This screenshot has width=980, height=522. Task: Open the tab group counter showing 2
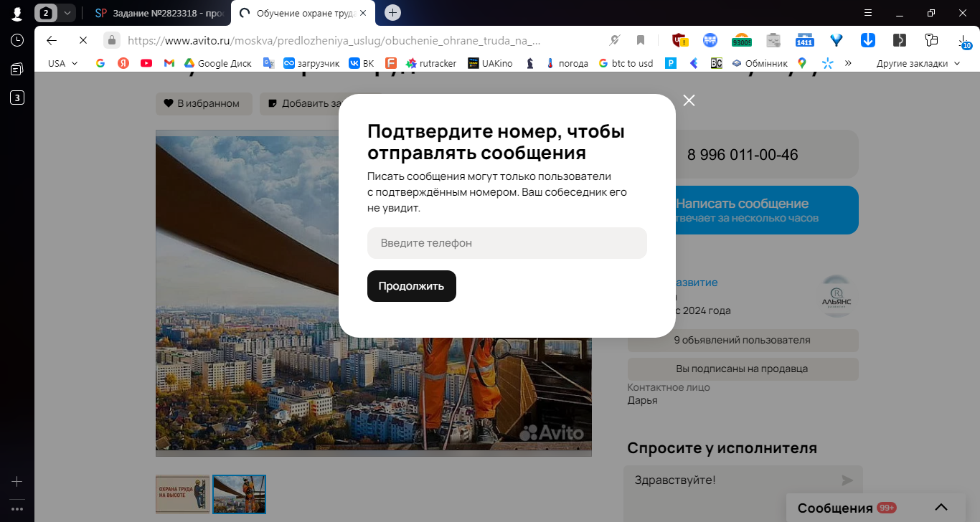coord(46,13)
